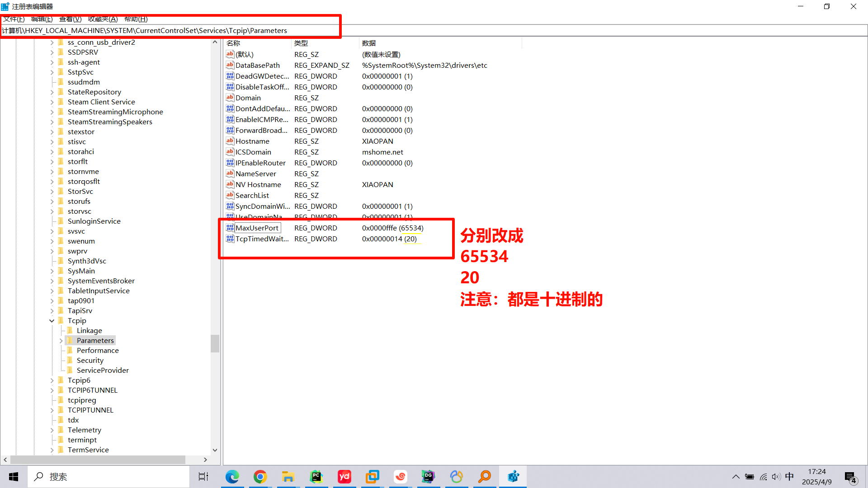868x488 pixels.
Task: Open the 收藏夹(A) favorites menu
Action: 103,19
